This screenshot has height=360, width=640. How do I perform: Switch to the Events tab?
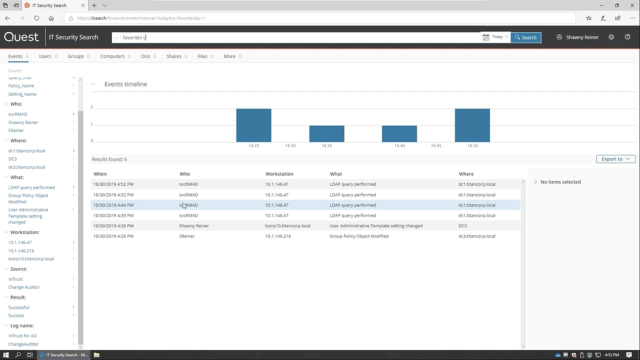click(x=18, y=56)
